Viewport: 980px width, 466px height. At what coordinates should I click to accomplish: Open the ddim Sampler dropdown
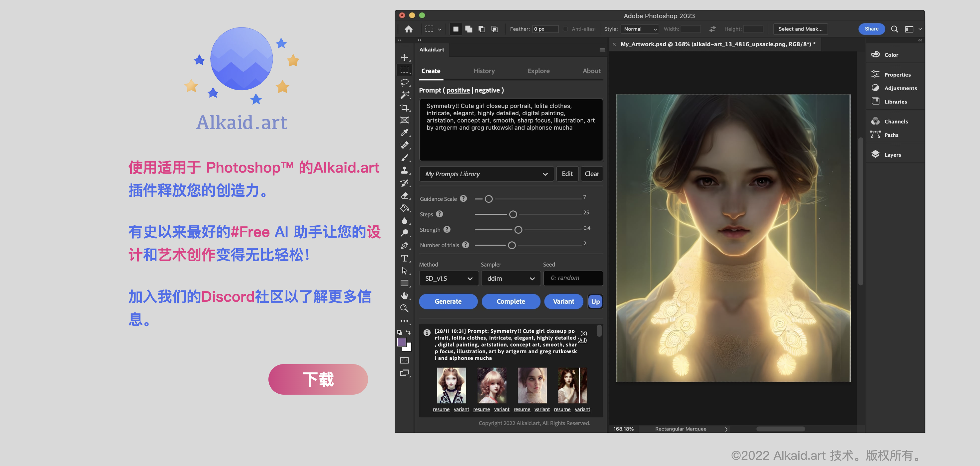511,278
